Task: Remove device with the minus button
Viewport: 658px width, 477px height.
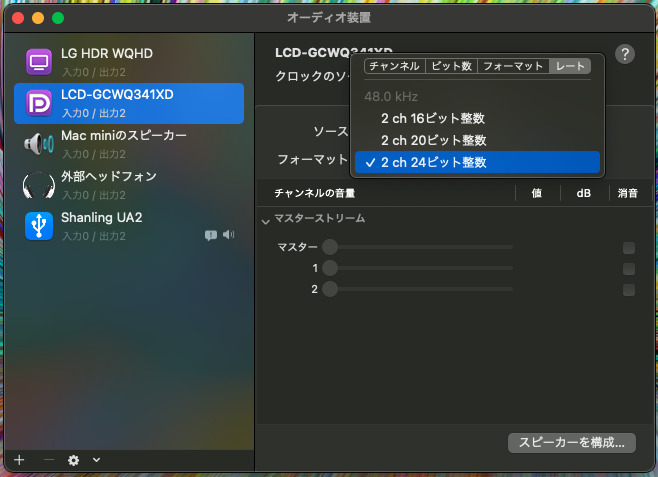Action: pos(49,460)
